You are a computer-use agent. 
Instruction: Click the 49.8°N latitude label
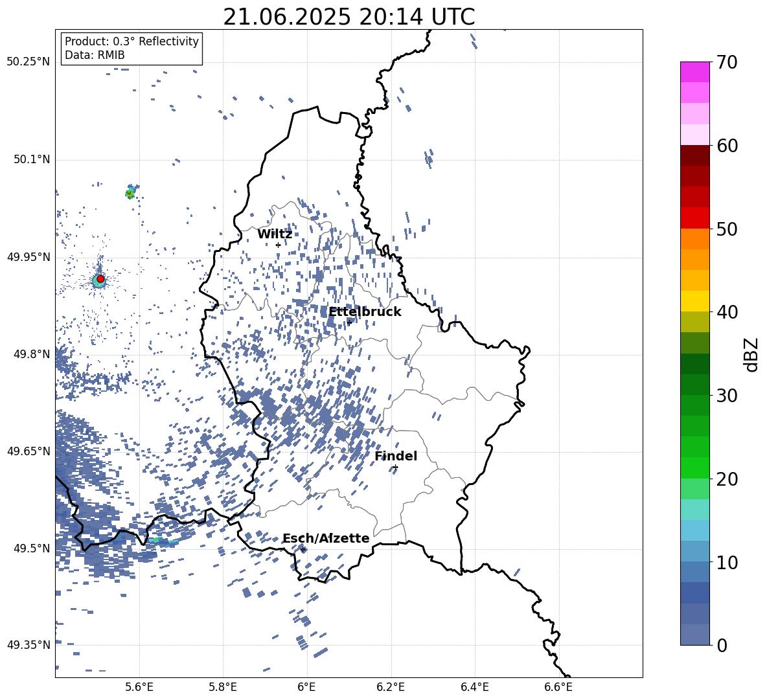(32, 354)
